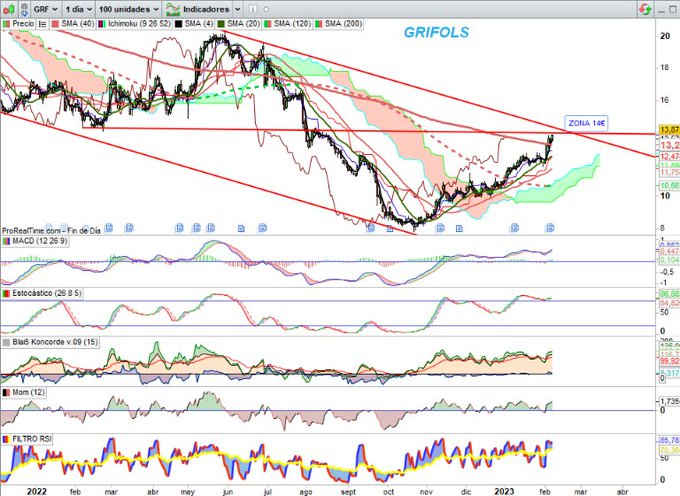This screenshot has height=496, width=680.
Task: Click the Indicadores button
Action: pyautogui.click(x=198, y=9)
